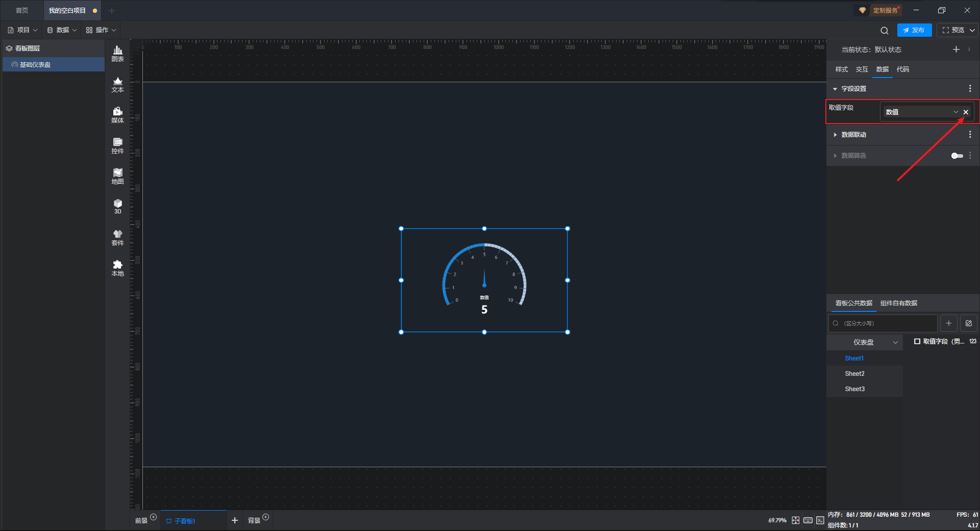Screen dimensions: 980x531
Task: Open 数据联动 section more-options menu
Action: [x=970, y=135]
